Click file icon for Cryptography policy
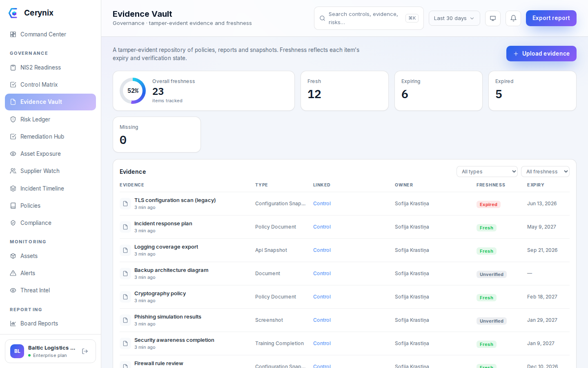The width and height of the screenshot is (588, 368). coord(125,297)
